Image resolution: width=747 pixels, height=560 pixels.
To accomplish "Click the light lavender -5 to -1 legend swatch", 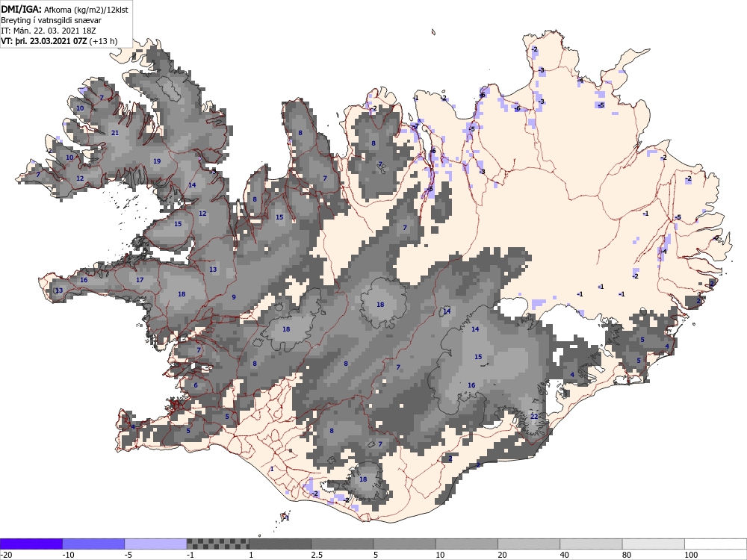I will 155,544.
